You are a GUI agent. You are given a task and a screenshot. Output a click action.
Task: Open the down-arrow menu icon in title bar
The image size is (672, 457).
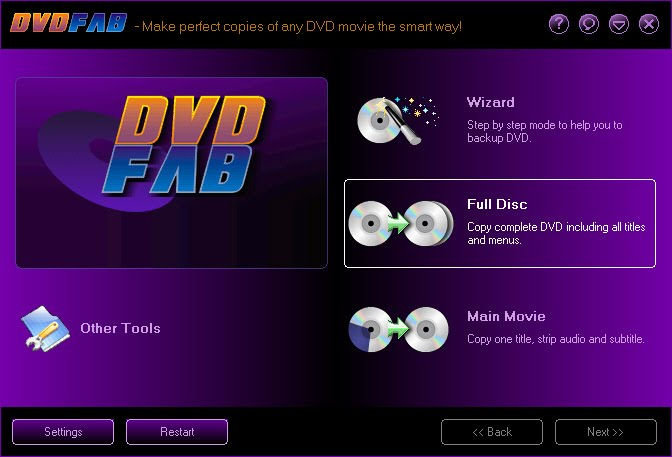pyautogui.click(x=619, y=24)
